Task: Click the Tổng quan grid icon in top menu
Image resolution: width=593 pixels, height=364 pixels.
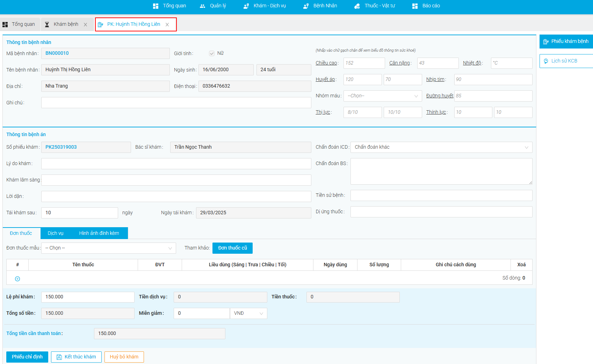Action: click(x=156, y=6)
